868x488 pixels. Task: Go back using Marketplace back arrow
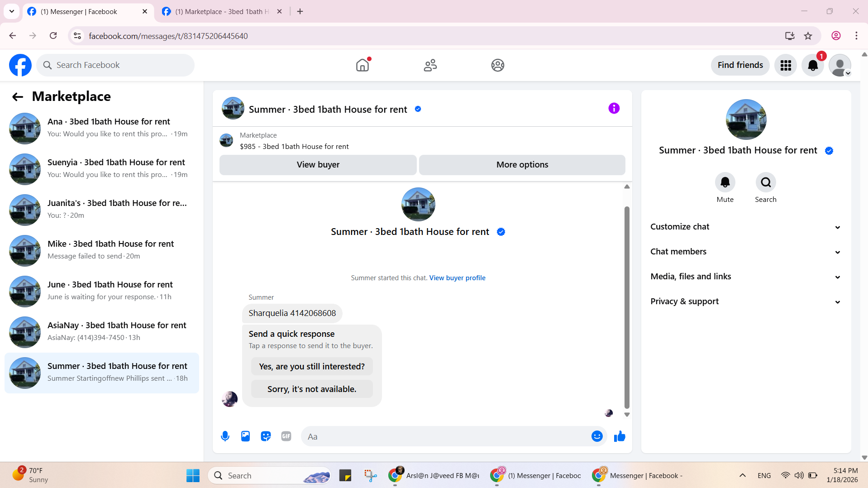[18, 96]
